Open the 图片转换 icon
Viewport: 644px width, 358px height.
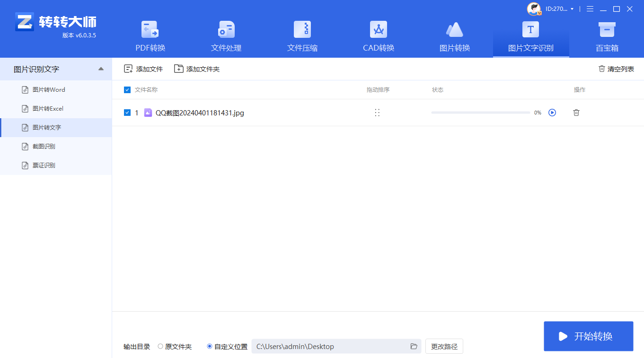pos(455,29)
